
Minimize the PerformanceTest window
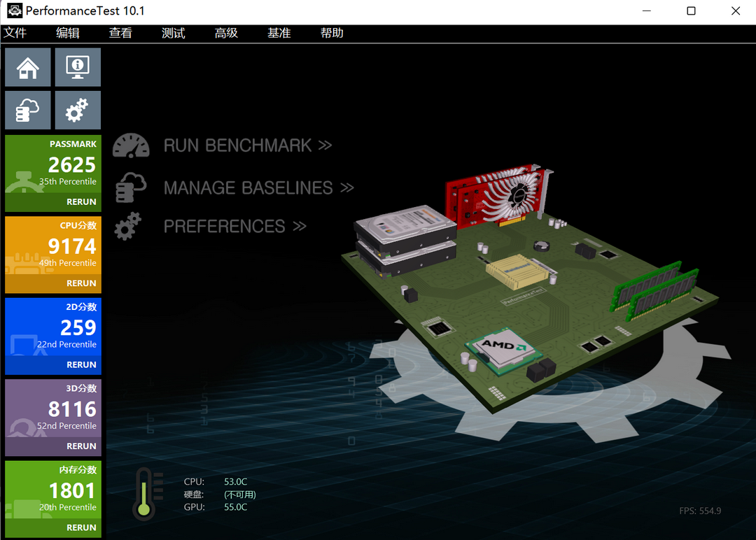[x=647, y=10]
